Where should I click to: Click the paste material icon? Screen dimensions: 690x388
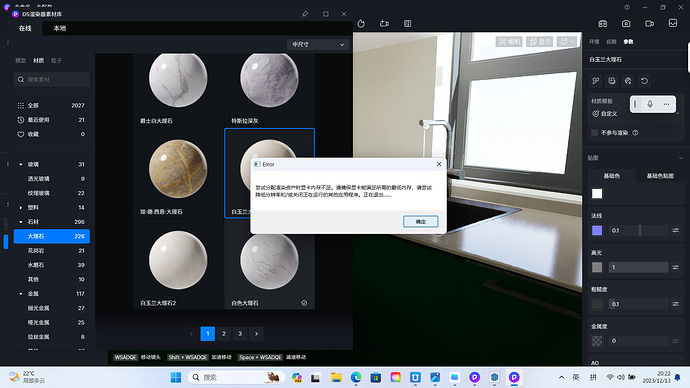[x=628, y=81]
